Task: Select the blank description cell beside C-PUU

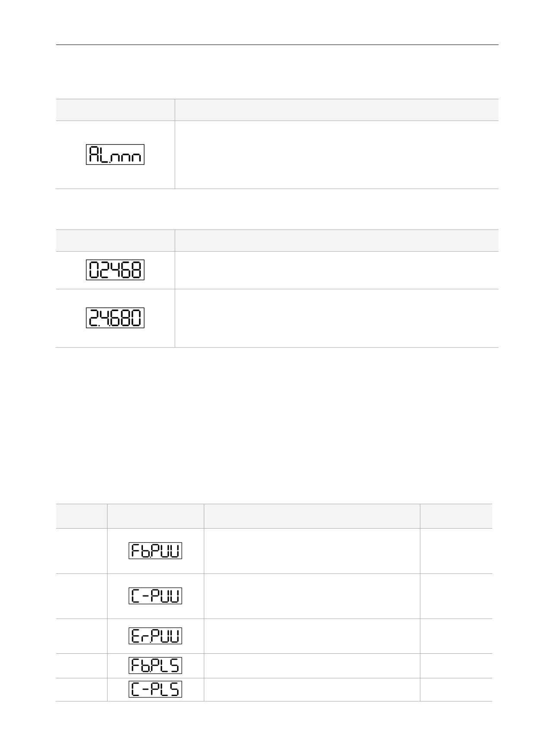Action: (312, 596)
